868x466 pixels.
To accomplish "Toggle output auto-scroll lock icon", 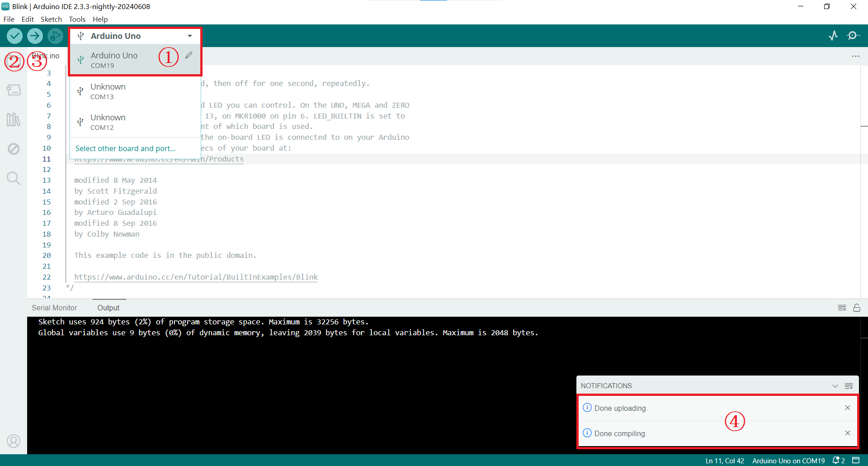I will coord(857,308).
